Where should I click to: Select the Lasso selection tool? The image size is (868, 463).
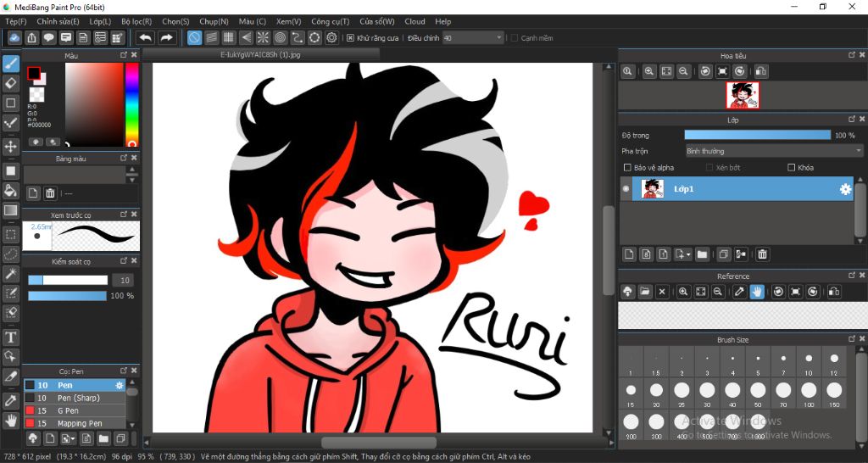pyautogui.click(x=10, y=254)
